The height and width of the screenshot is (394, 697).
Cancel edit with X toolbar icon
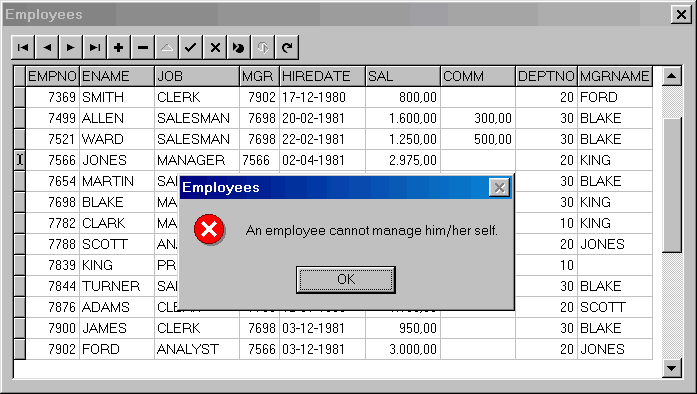(215, 47)
